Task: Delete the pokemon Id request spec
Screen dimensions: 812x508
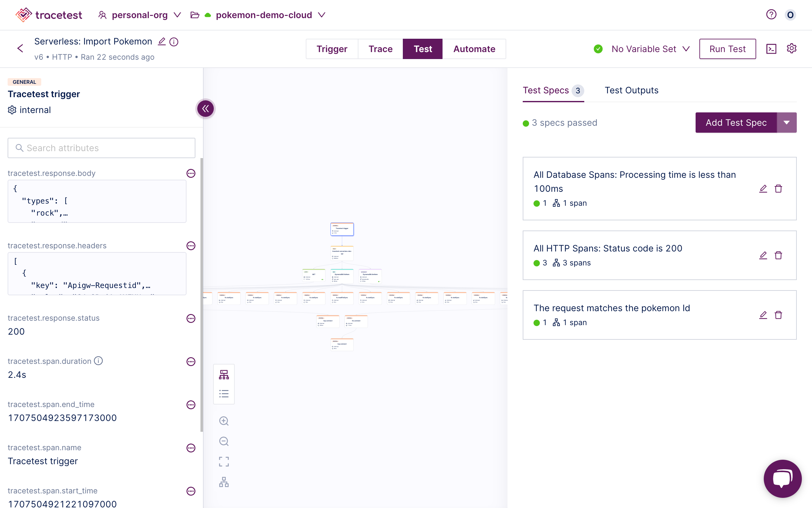Action: pyautogui.click(x=778, y=315)
